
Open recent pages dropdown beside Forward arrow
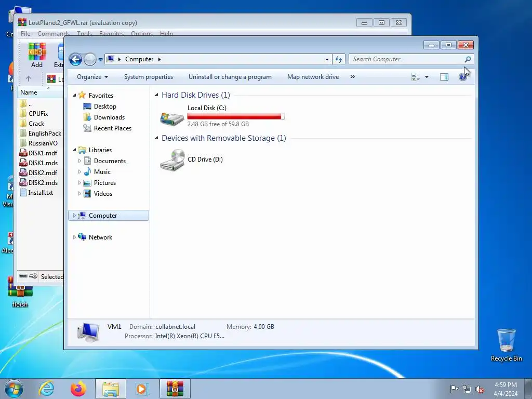click(100, 60)
